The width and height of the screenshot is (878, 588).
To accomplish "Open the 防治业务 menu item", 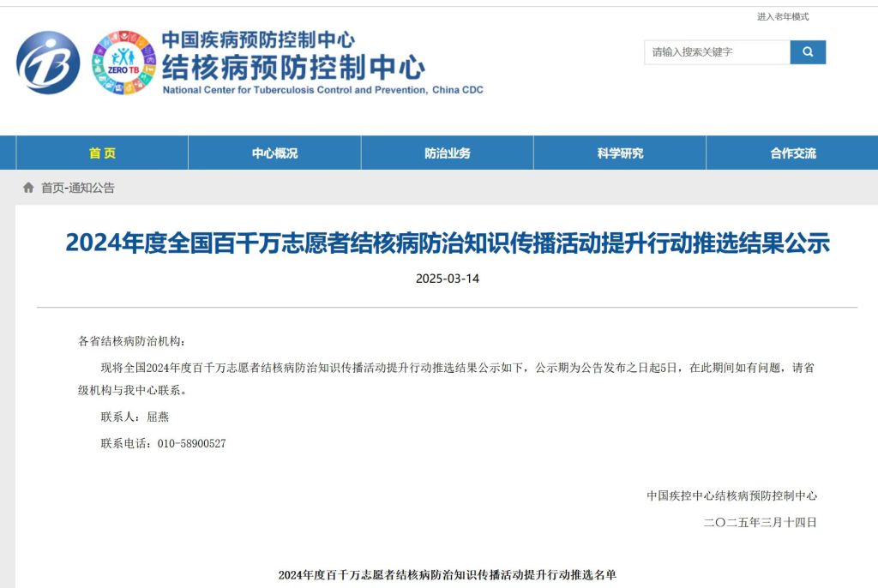I will pyautogui.click(x=447, y=153).
